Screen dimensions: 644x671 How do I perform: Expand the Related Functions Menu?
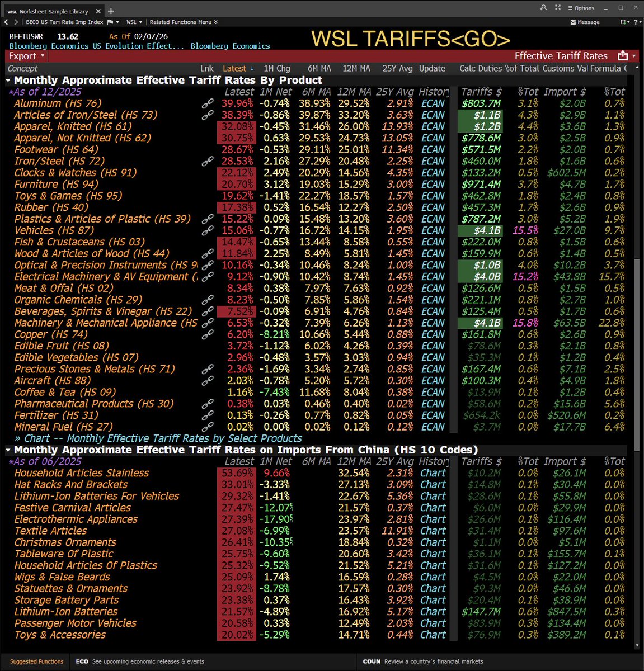184,22
